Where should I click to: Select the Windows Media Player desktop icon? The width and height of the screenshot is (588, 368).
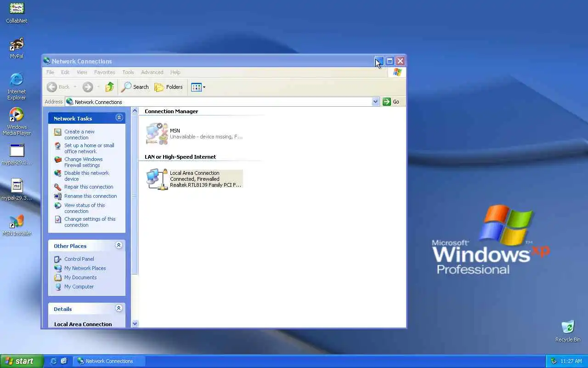(17, 121)
